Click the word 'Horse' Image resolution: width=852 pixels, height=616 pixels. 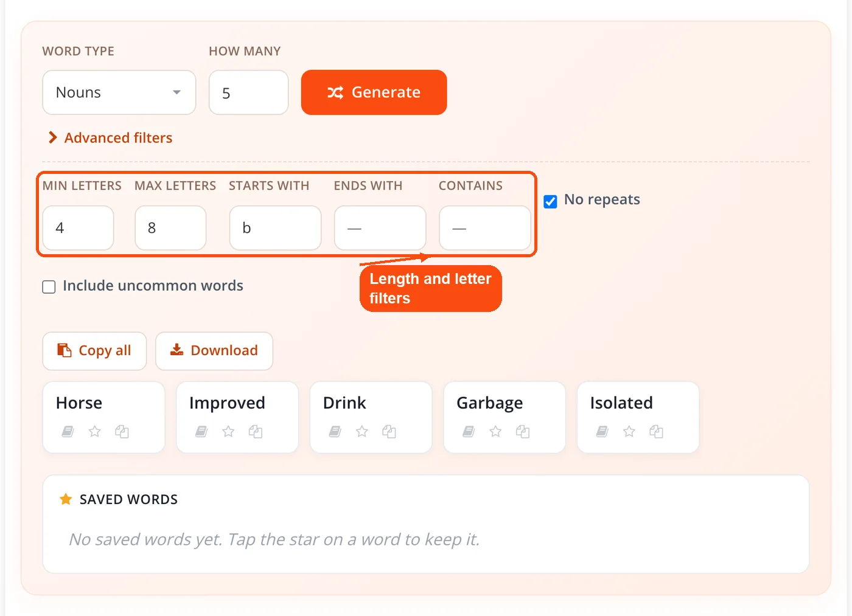pyautogui.click(x=79, y=403)
